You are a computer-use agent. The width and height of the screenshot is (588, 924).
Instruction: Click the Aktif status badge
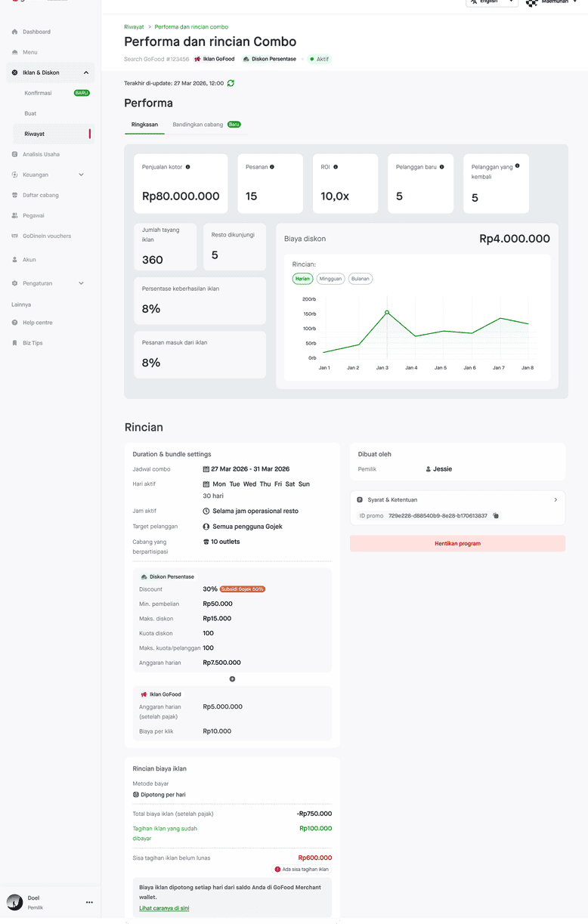click(x=319, y=59)
